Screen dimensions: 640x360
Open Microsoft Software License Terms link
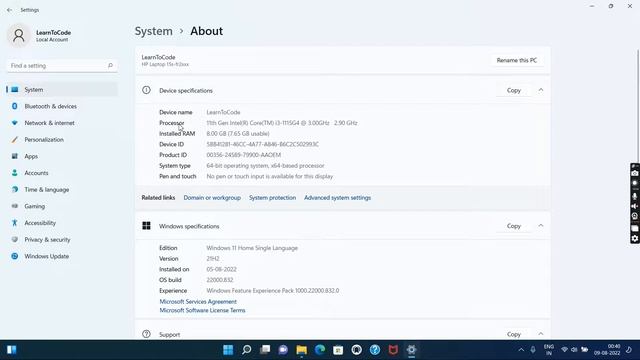click(202, 311)
